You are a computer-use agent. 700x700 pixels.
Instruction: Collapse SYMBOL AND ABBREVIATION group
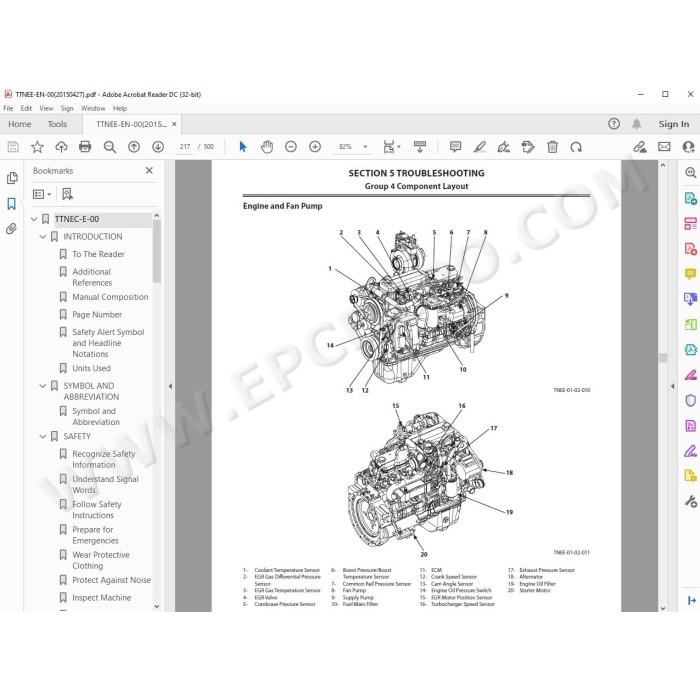coord(43,385)
